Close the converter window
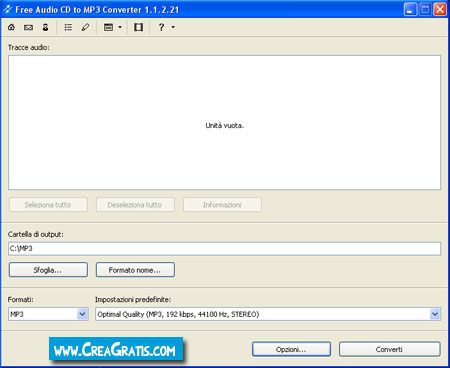 click(440, 9)
